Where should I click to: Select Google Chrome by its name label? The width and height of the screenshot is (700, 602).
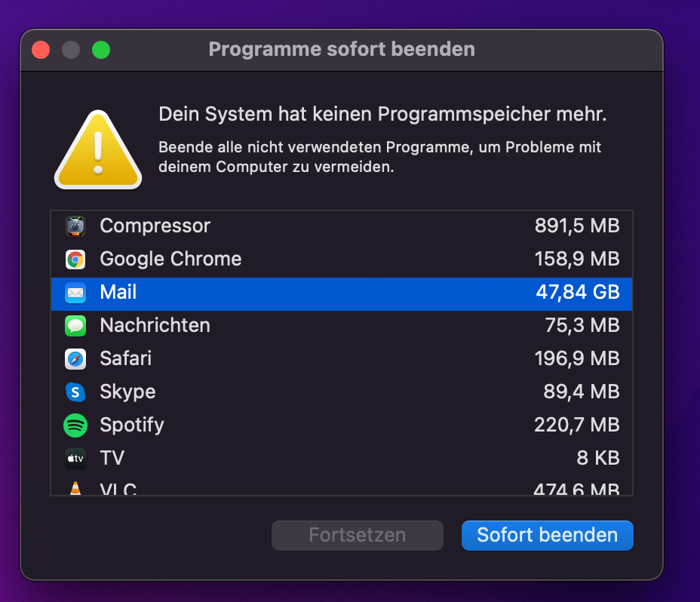[x=170, y=260]
